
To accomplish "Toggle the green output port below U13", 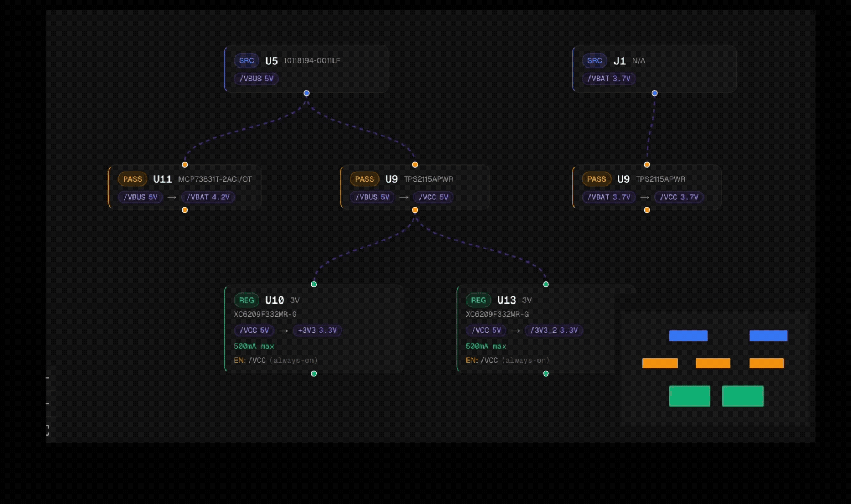I will pyautogui.click(x=546, y=373).
